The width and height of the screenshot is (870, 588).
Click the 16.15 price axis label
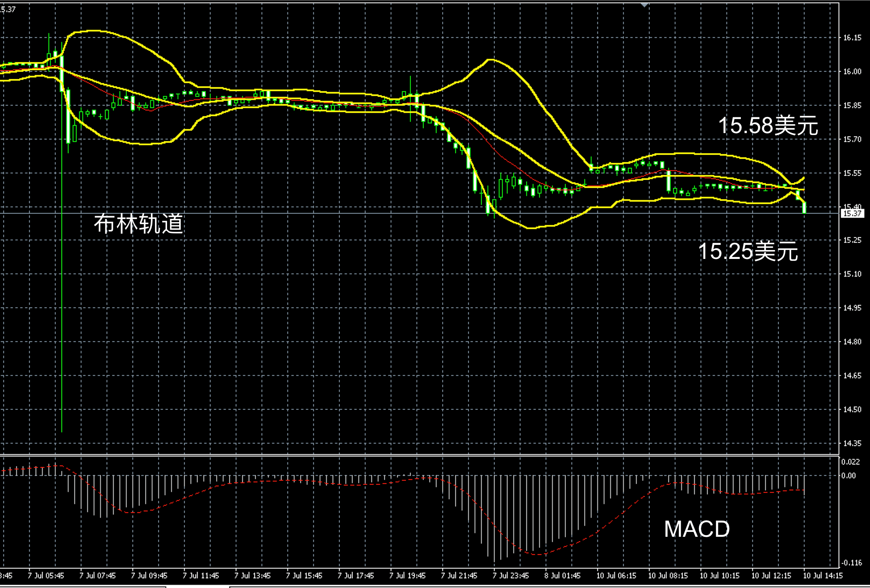852,38
